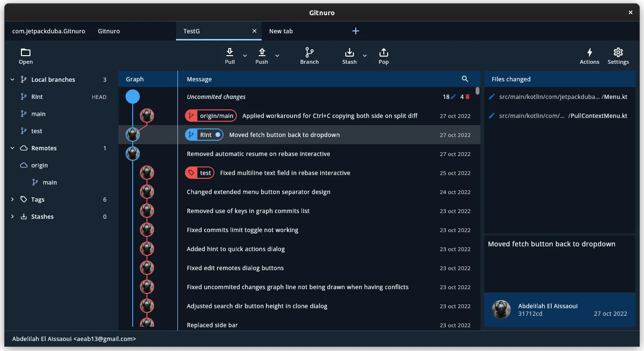Open Gitnuro Settings with the gear icon
644x351 pixels.
(618, 53)
